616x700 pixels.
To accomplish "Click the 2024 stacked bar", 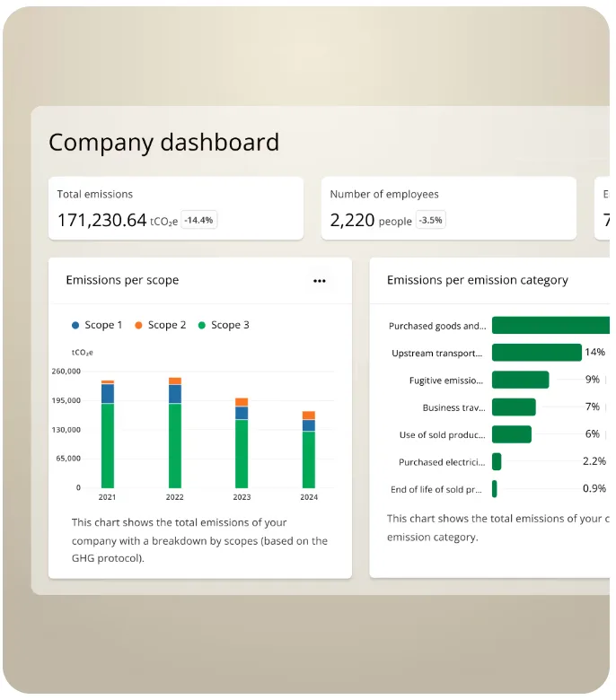I will point(309,450).
